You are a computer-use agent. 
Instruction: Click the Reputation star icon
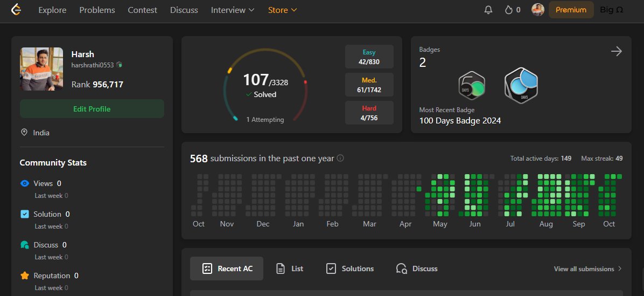(25, 276)
